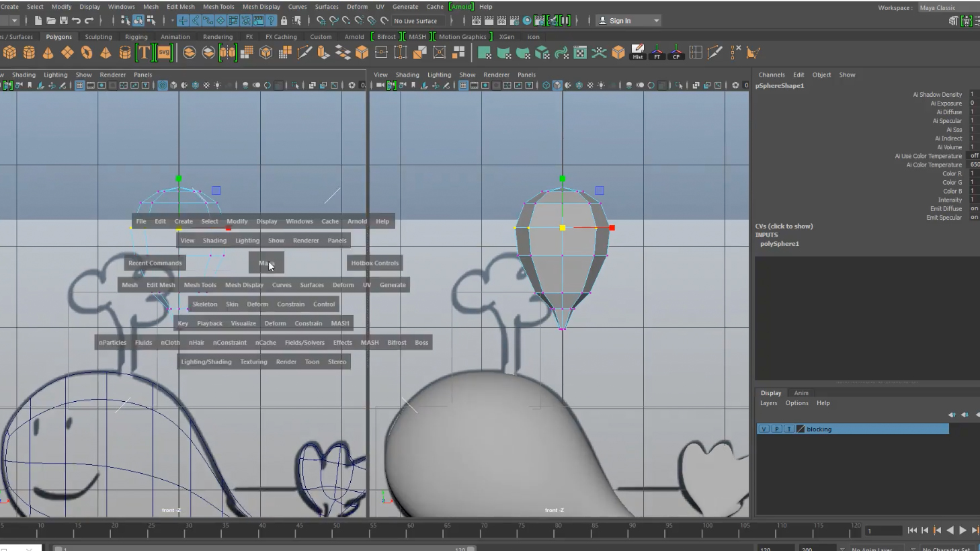Viewport: 980px width, 551px height.
Task: Click the SVG import shelf icon
Action: pyautogui.click(x=164, y=52)
